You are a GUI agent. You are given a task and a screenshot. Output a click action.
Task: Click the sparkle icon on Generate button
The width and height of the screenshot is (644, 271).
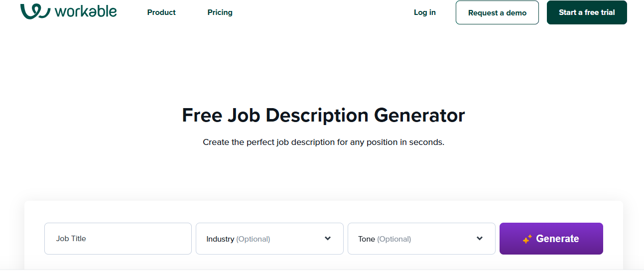pos(527,239)
